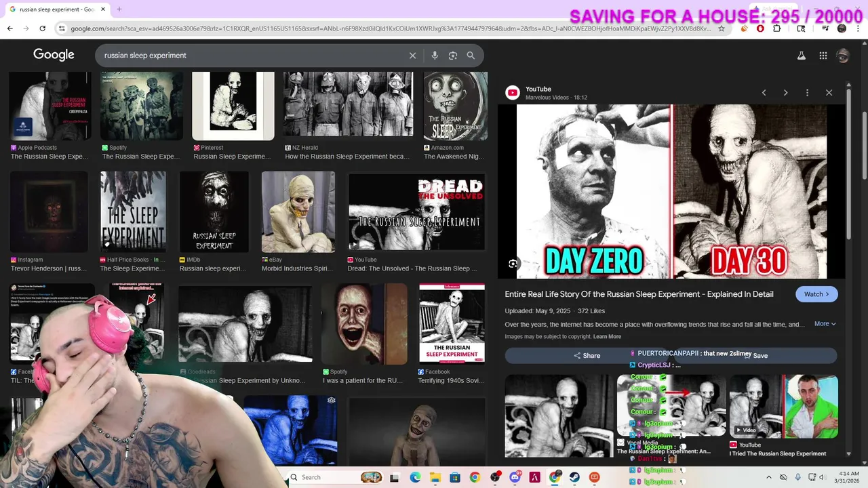Open preview panel three-dot options
The width and height of the screenshot is (868, 488).
pos(807,93)
